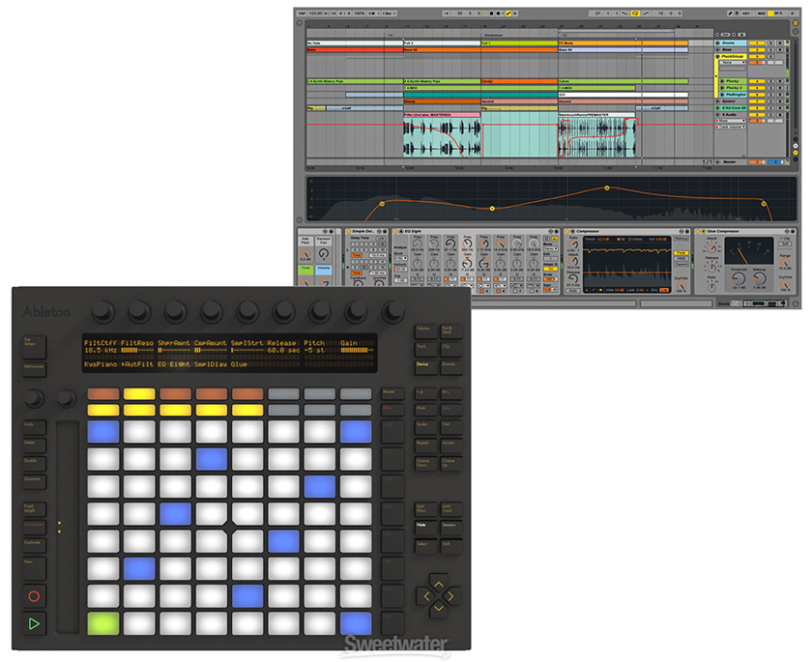Click the Tap Tempo button
This screenshot has height=662, width=812.
point(303,13)
